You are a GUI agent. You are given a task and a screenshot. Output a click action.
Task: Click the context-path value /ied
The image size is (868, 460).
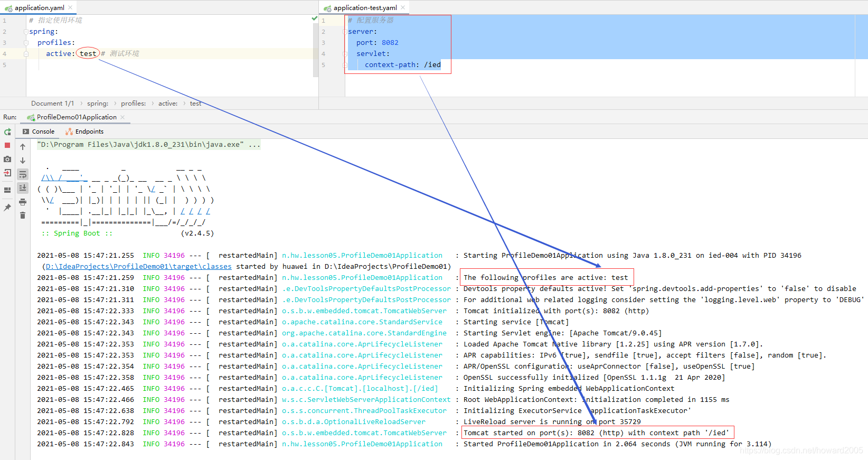(x=432, y=65)
